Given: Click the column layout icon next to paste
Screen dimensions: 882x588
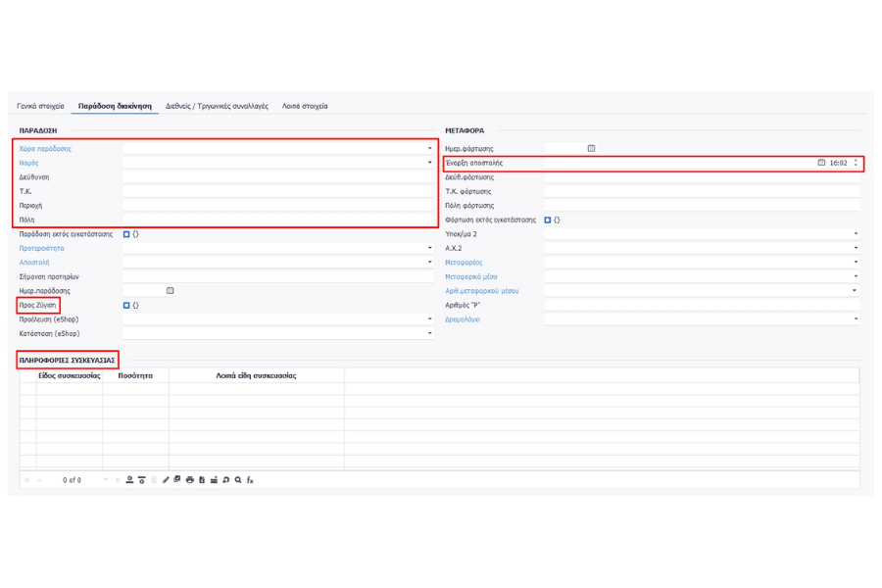Looking at the screenshot, I should click(214, 480).
